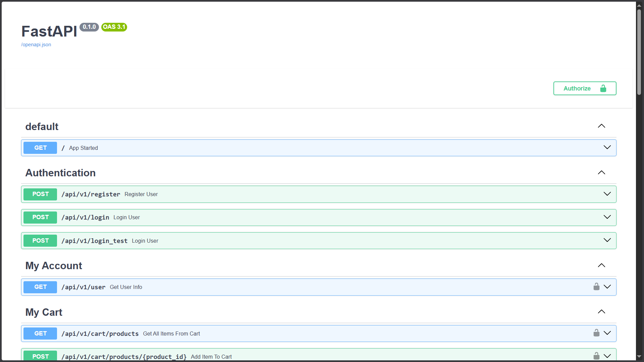The image size is (644, 362).
Task: Click the lock icon on /api/v1/user row
Action: tap(596, 287)
